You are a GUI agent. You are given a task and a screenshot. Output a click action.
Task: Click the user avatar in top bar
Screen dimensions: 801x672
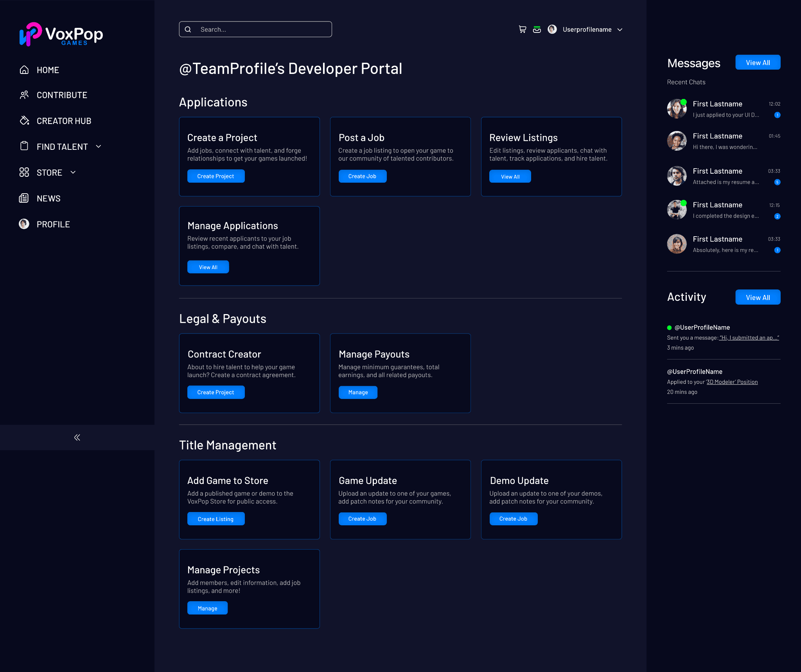coord(552,29)
